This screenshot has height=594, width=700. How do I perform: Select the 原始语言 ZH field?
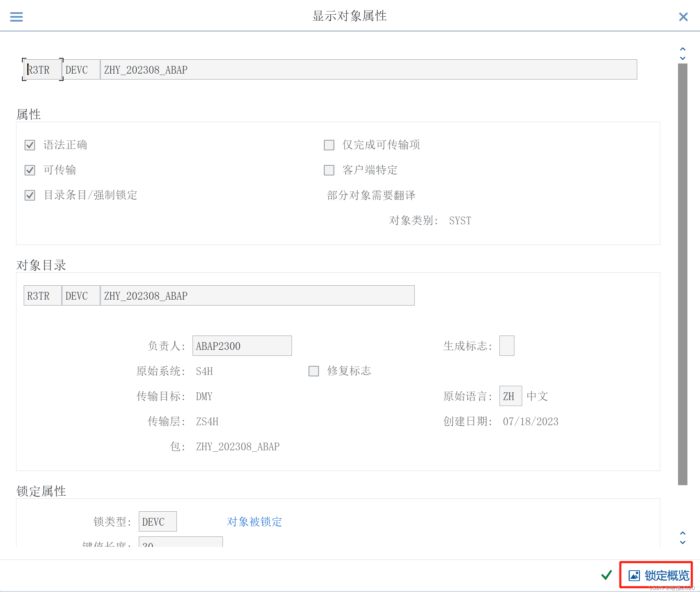(x=510, y=396)
